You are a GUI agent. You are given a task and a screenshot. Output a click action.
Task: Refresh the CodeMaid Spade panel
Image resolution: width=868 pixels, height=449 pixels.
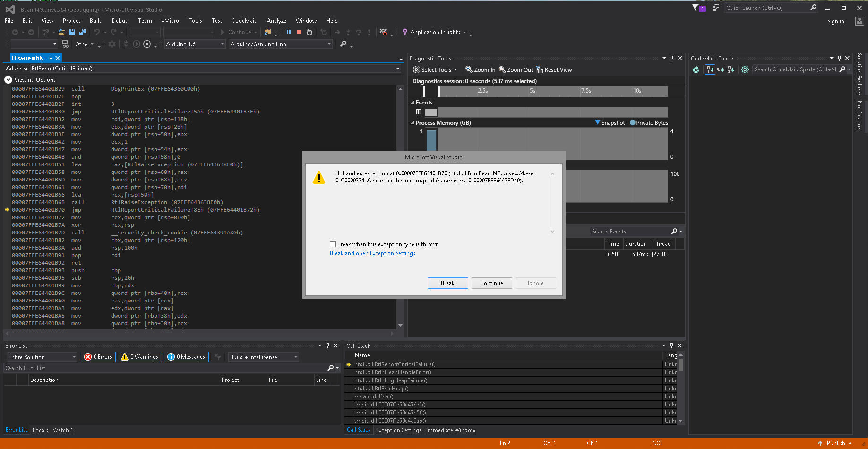[696, 69]
